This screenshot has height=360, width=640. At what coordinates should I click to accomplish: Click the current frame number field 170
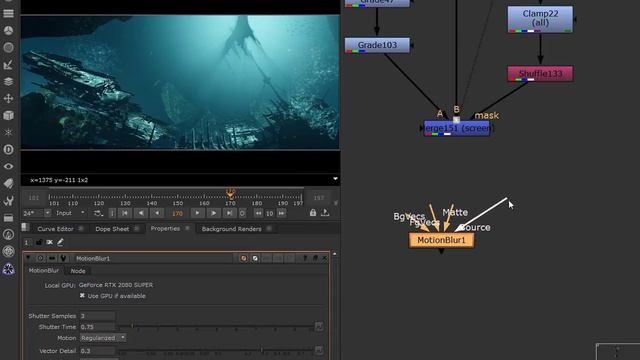178,213
